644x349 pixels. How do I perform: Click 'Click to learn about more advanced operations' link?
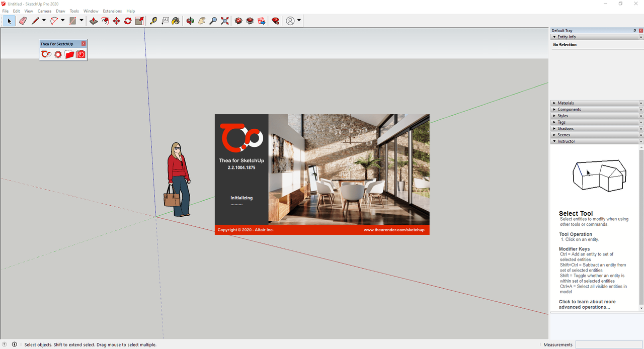(x=587, y=304)
